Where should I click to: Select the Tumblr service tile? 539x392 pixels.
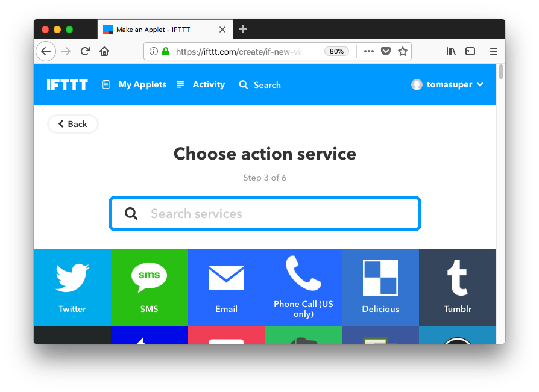pos(458,287)
